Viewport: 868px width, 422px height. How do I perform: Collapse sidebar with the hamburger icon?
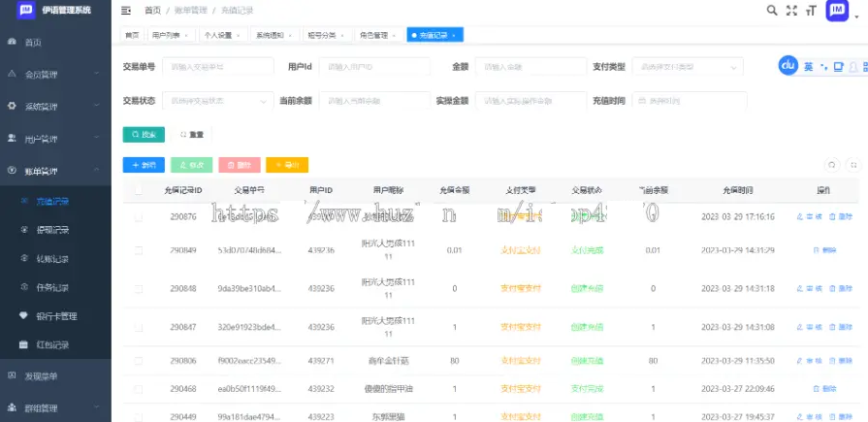(x=126, y=11)
